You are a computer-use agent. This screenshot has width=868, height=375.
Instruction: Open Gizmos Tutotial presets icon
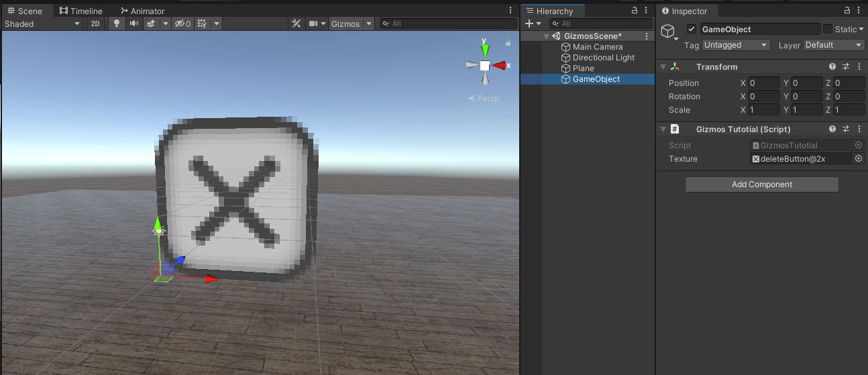click(x=846, y=129)
